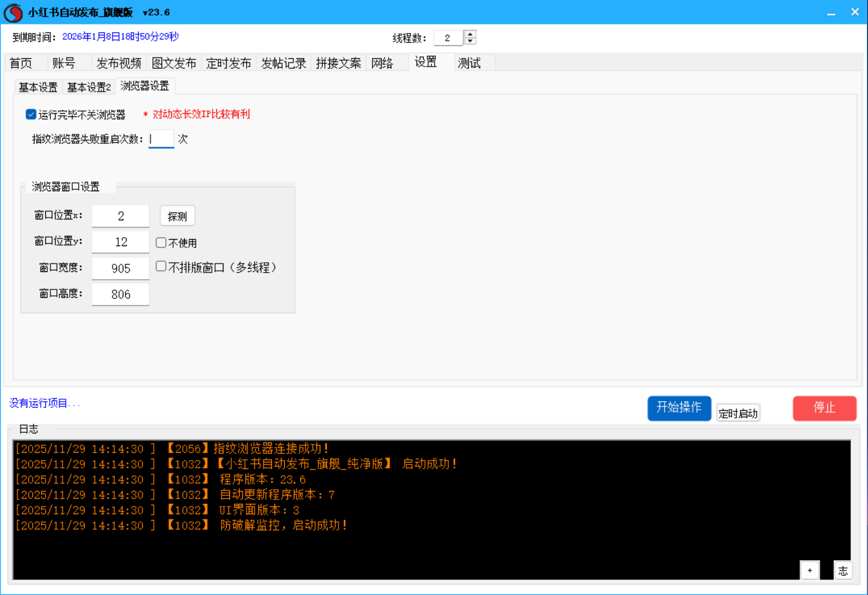The height and width of the screenshot is (595, 868).
Task: Toggle "不排版窗口（多线程）" checkbox
Action: pyautogui.click(x=161, y=266)
